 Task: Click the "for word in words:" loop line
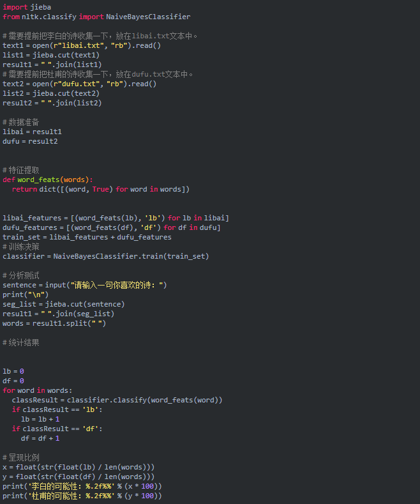(x=37, y=390)
